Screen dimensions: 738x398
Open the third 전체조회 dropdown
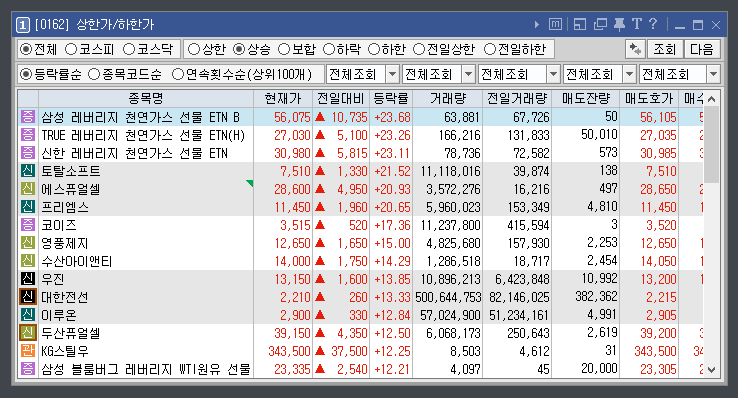554,74
